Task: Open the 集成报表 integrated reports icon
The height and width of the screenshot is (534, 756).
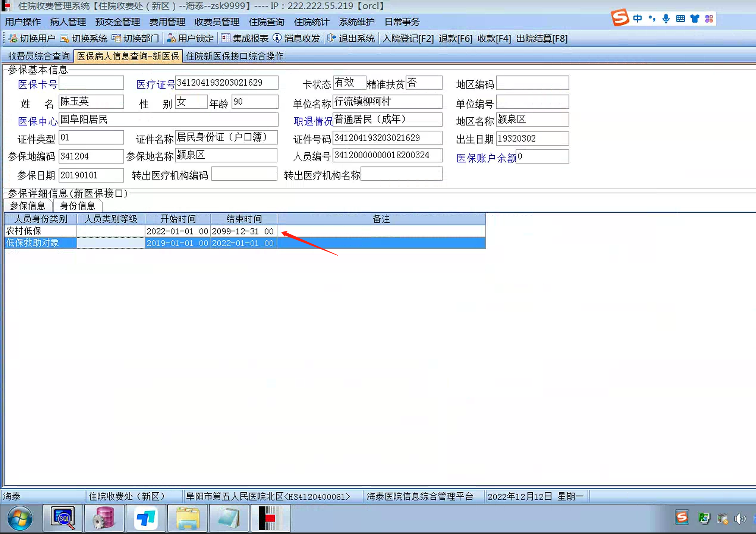Action: click(226, 38)
